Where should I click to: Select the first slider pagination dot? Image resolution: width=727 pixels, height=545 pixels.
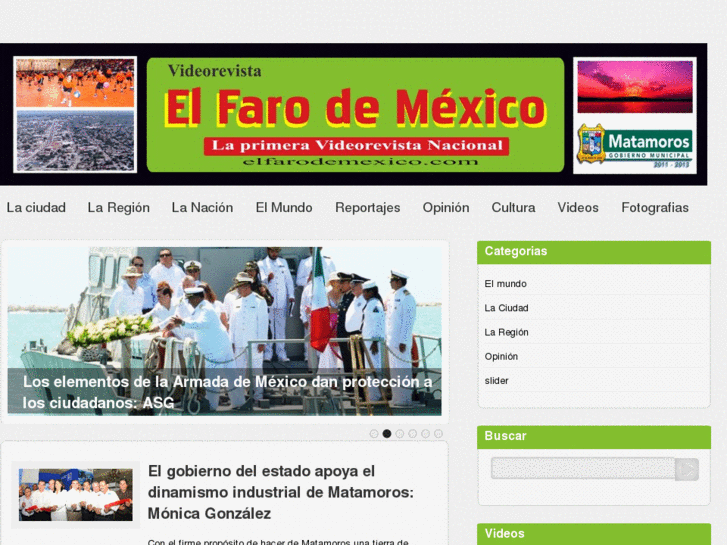click(374, 434)
